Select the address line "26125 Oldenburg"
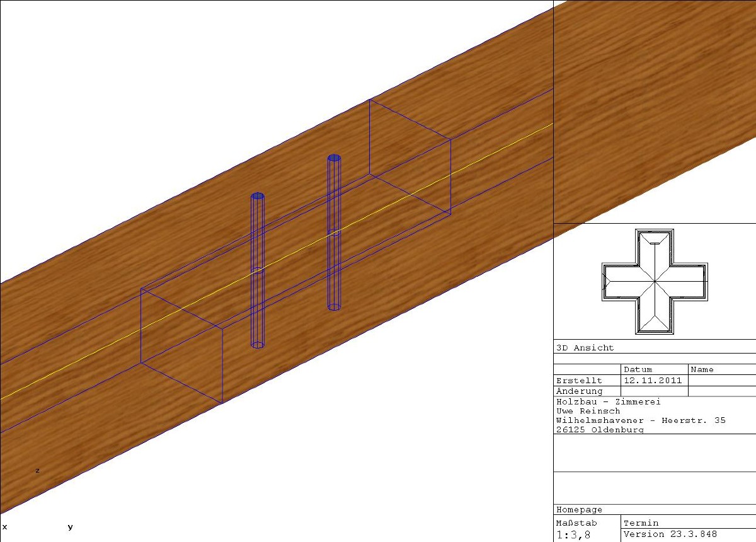Image resolution: width=756 pixels, height=542 pixels. pos(600,430)
